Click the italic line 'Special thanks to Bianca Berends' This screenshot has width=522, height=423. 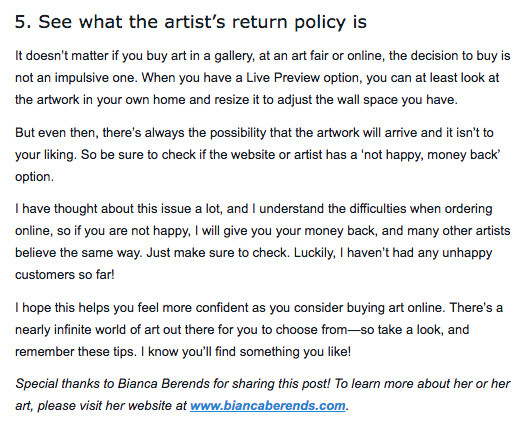tap(263, 395)
